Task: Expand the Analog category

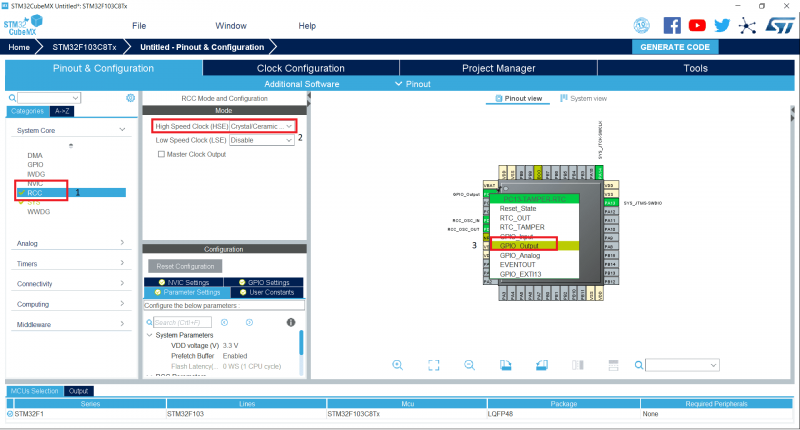Action: pos(122,243)
